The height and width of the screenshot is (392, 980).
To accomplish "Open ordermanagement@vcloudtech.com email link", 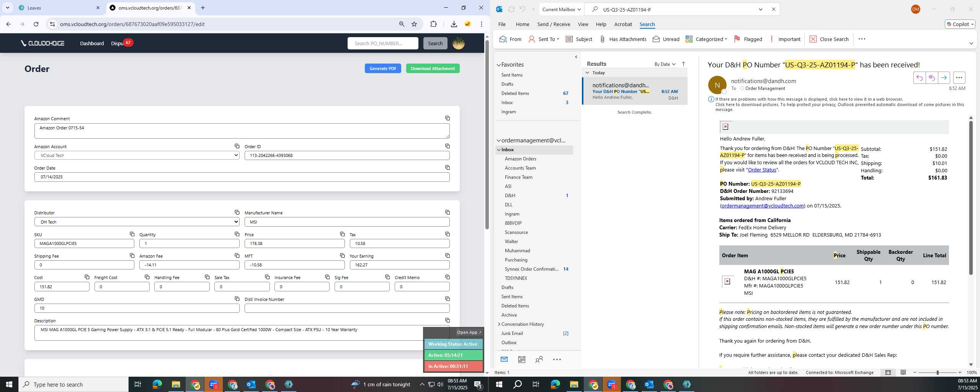I will pyautogui.click(x=763, y=206).
